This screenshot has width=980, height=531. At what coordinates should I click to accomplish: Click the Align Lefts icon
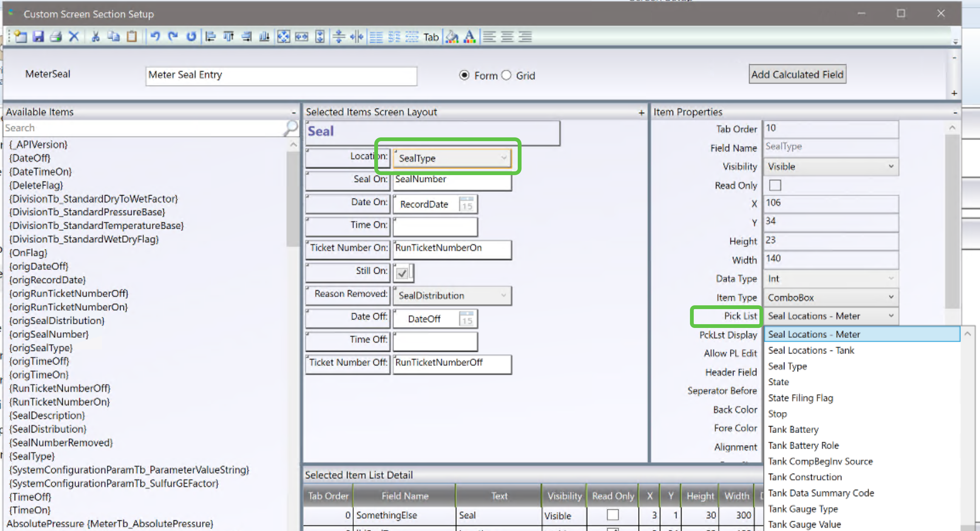210,37
